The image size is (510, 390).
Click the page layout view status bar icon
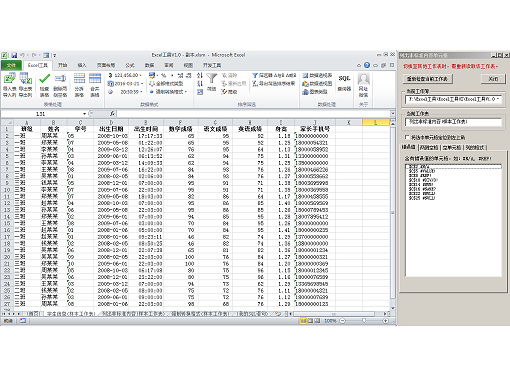click(310, 321)
